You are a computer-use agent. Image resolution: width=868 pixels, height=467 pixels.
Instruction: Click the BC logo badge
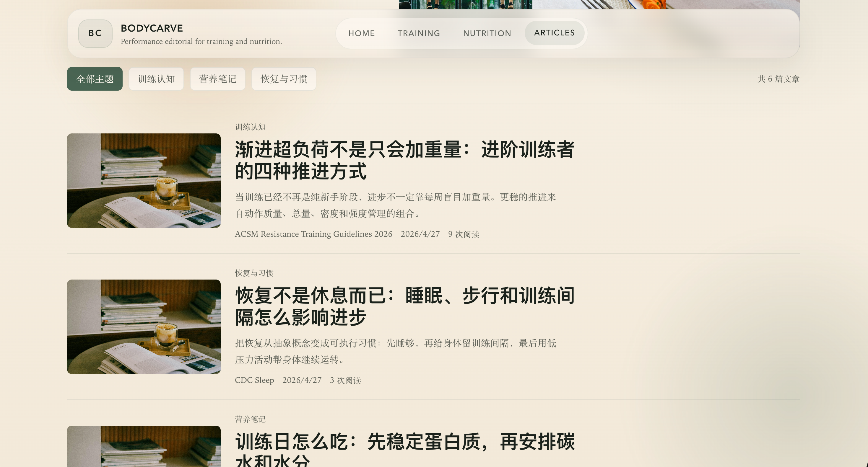[95, 33]
